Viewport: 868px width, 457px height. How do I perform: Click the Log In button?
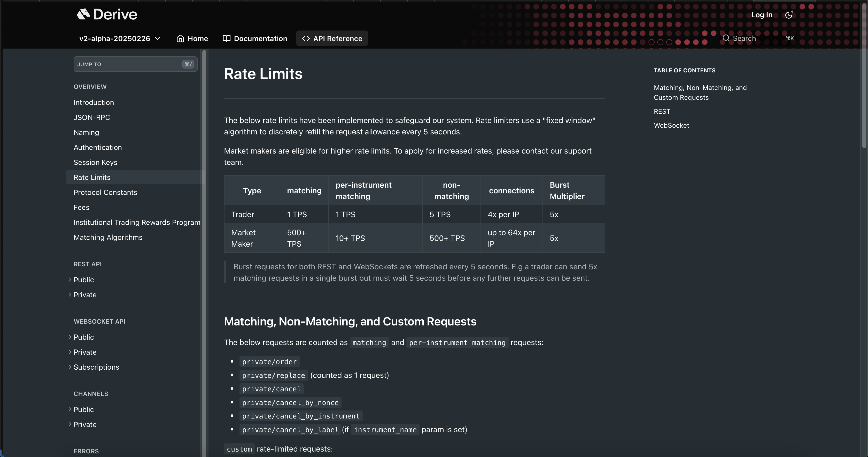(x=762, y=15)
